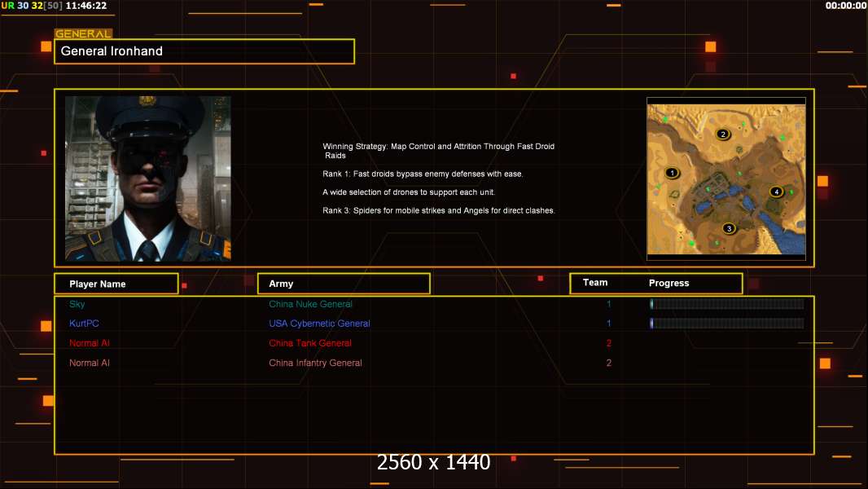Select start position marker 4 on minimap
Screen dimensions: 868x489
[x=776, y=192]
